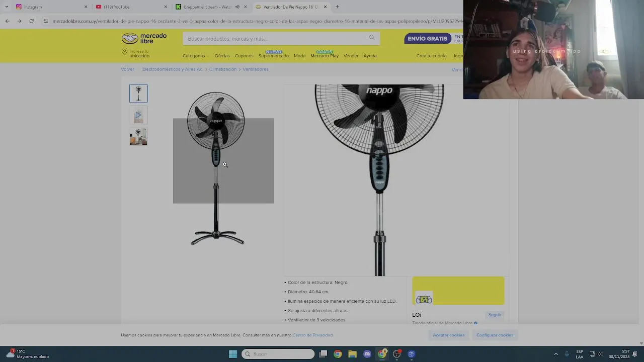Click Seguir for the LOi store
Viewport: 644px width, 362px height.
pyautogui.click(x=495, y=315)
